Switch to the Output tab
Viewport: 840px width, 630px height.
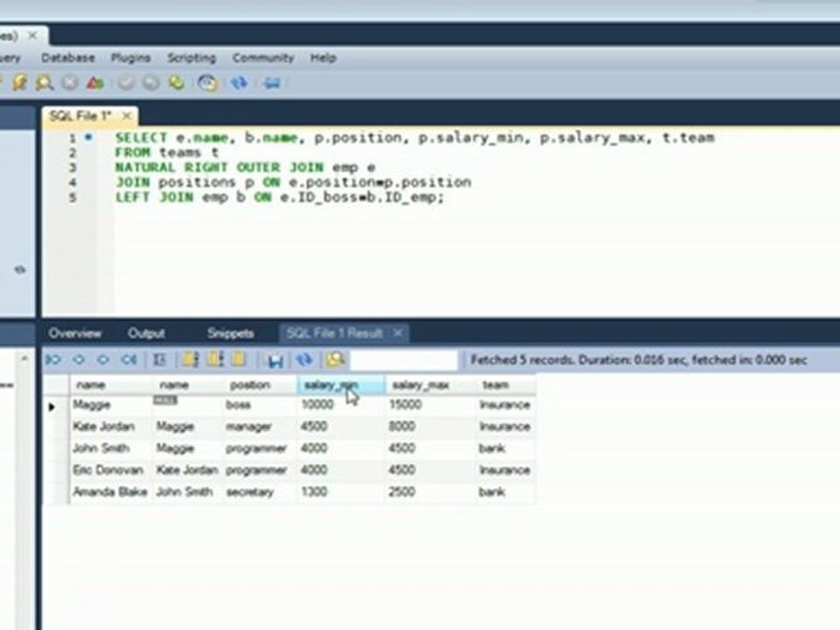click(146, 333)
